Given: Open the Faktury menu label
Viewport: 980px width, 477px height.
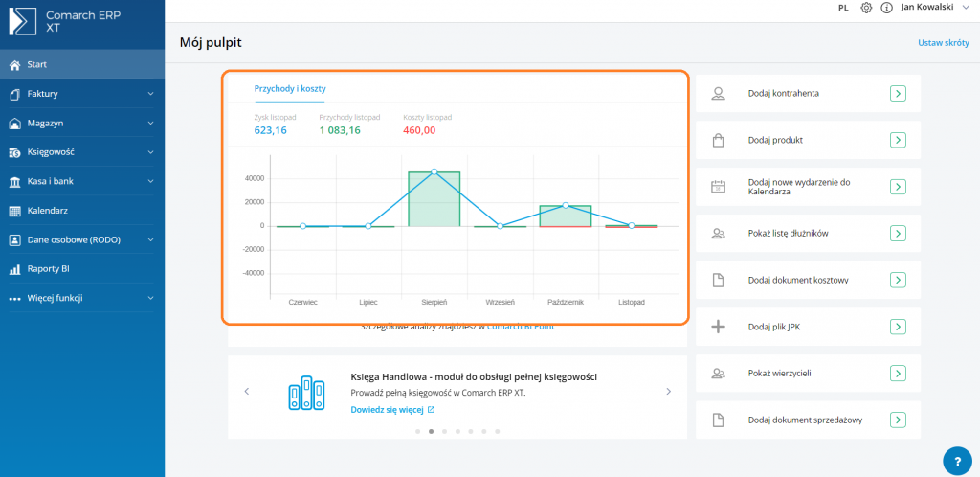Looking at the screenshot, I should click(x=42, y=94).
